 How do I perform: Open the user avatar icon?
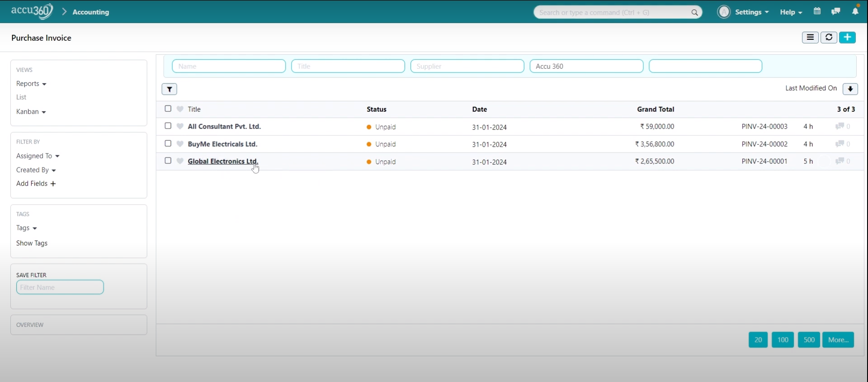pos(724,12)
